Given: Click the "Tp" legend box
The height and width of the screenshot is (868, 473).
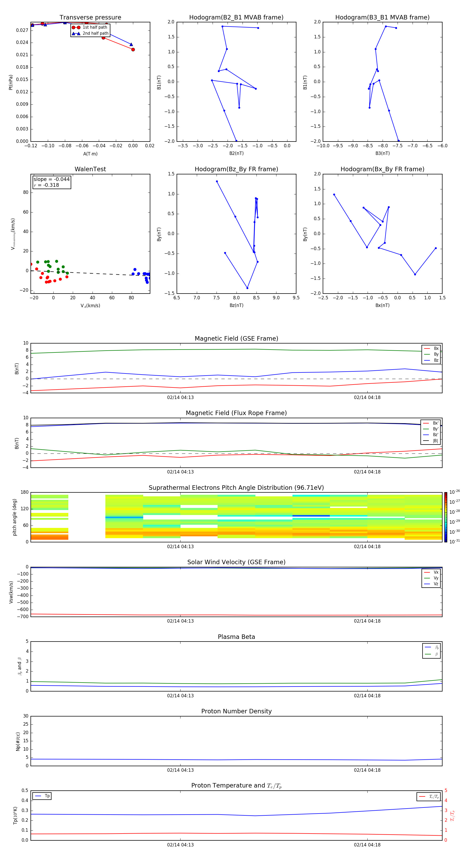Looking at the screenshot, I should coord(42,796).
